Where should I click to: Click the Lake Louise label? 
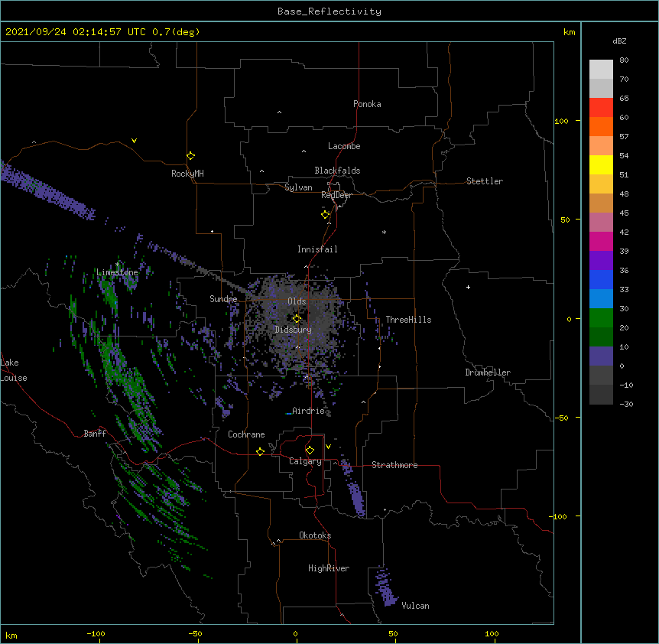(x=14, y=370)
